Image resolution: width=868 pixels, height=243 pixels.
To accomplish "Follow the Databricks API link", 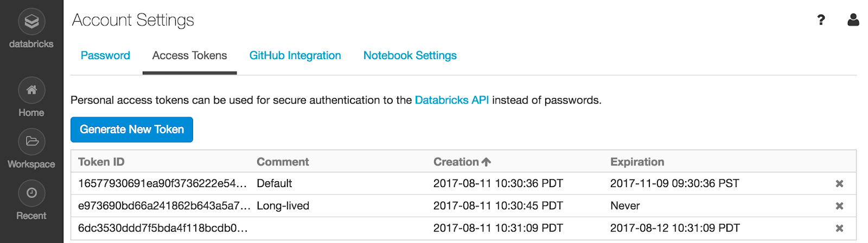I will [x=451, y=100].
